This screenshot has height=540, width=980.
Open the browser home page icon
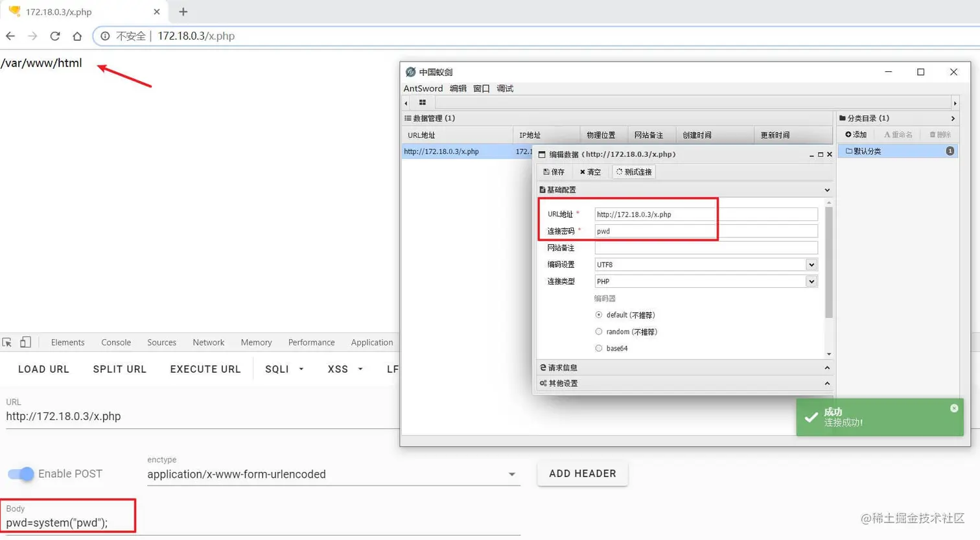(x=77, y=36)
